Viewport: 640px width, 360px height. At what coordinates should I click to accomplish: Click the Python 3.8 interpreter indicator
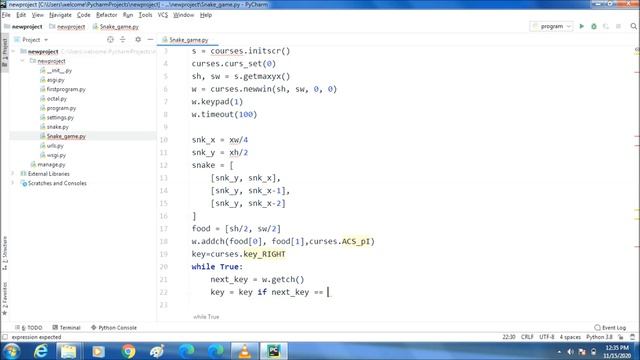point(599,337)
